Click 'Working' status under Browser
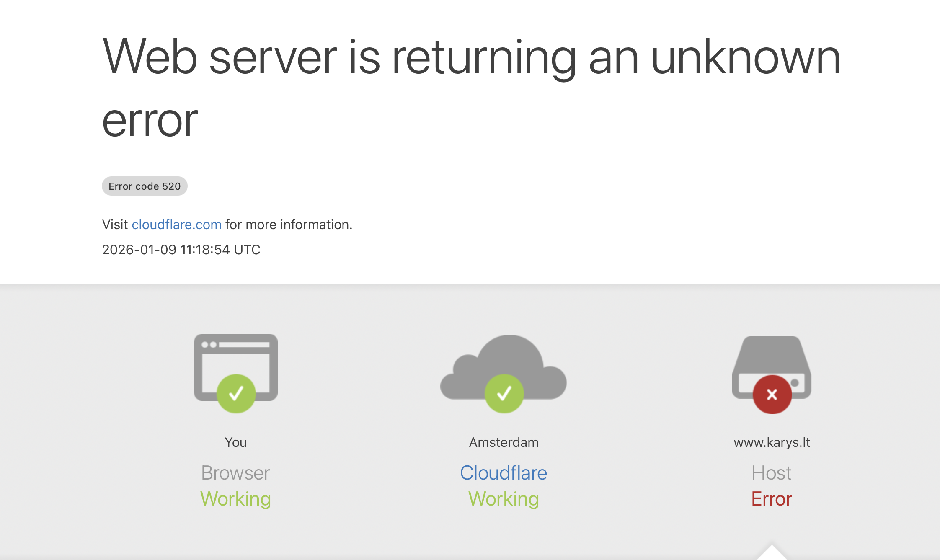940x560 pixels. pyautogui.click(x=236, y=499)
